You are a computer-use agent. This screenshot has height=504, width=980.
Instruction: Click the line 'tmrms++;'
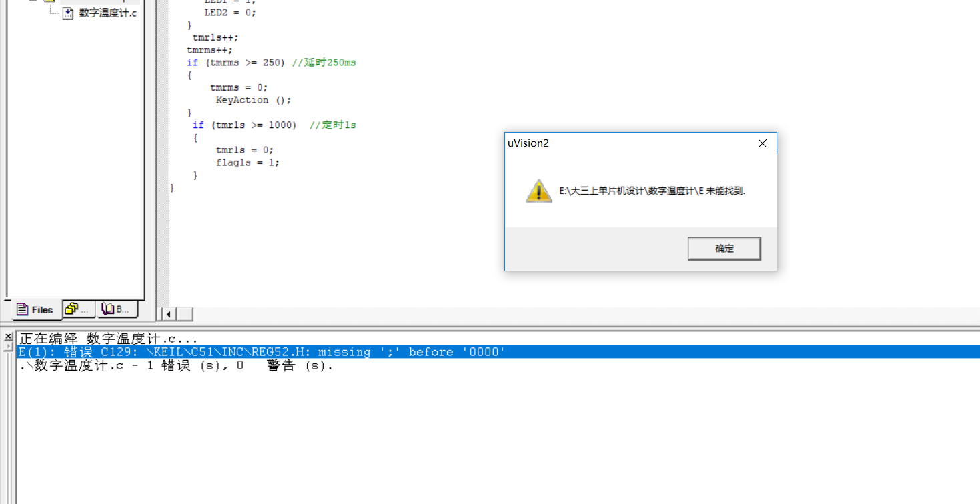coord(210,50)
